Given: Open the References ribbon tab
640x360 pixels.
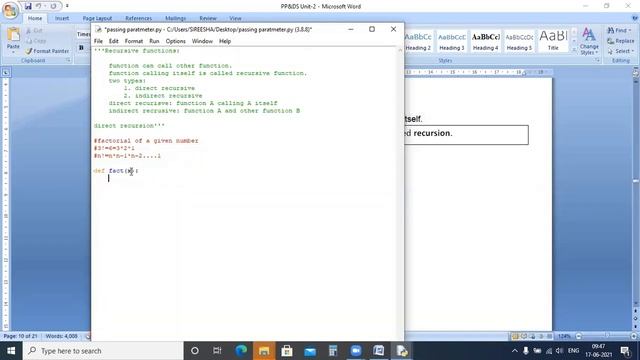Looking at the screenshot, I should click(x=138, y=18).
